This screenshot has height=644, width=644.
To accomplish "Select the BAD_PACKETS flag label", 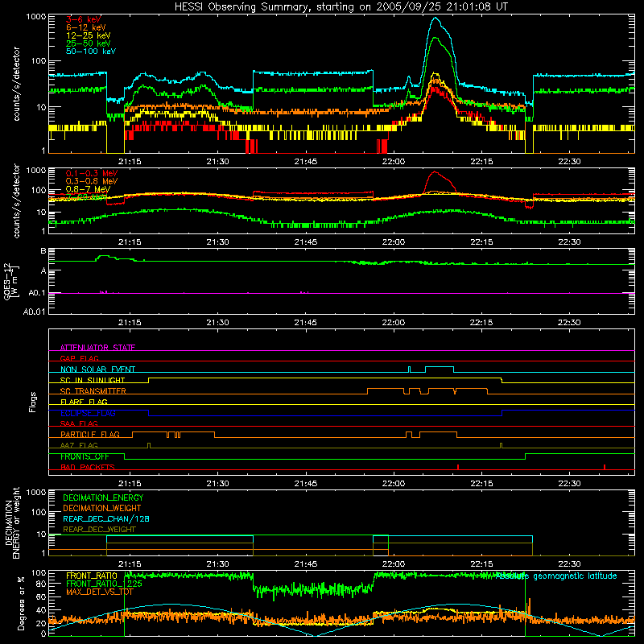I will tap(88, 467).
